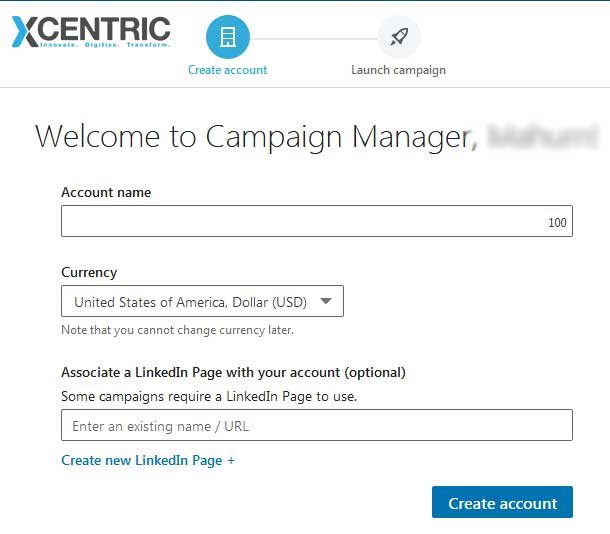Click 'Some campaigns require a LinkedIn Page' text

point(209,396)
